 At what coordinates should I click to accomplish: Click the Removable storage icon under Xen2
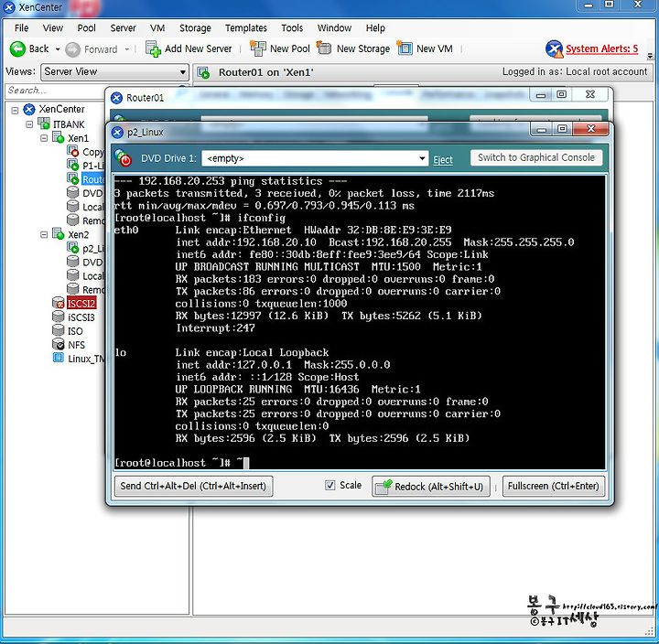72,289
